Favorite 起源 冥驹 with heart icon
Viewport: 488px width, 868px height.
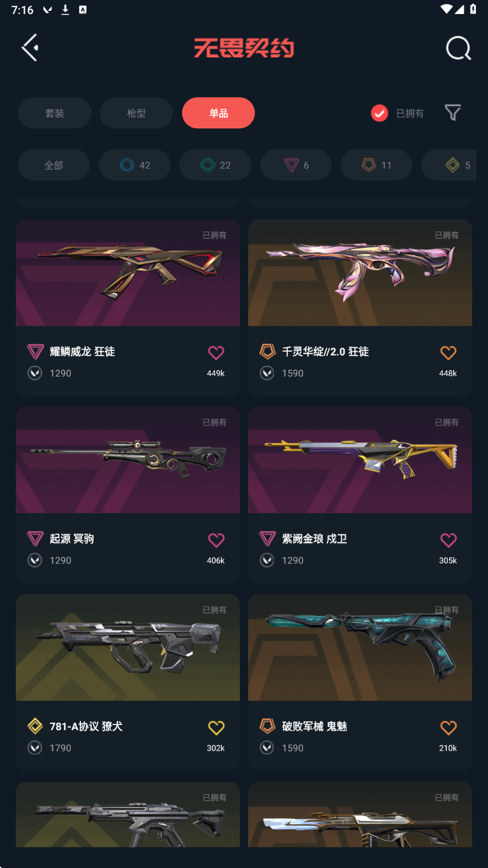(x=216, y=540)
